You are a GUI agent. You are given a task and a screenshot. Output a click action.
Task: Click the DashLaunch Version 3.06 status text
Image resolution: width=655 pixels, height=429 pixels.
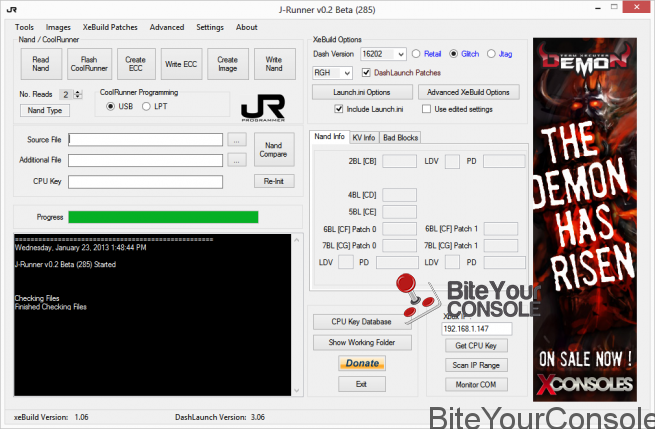click(220, 417)
